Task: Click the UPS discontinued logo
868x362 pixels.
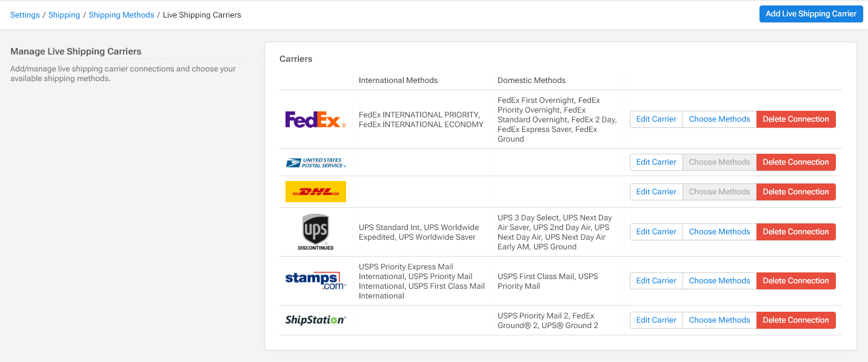Action: (x=315, y=232)
